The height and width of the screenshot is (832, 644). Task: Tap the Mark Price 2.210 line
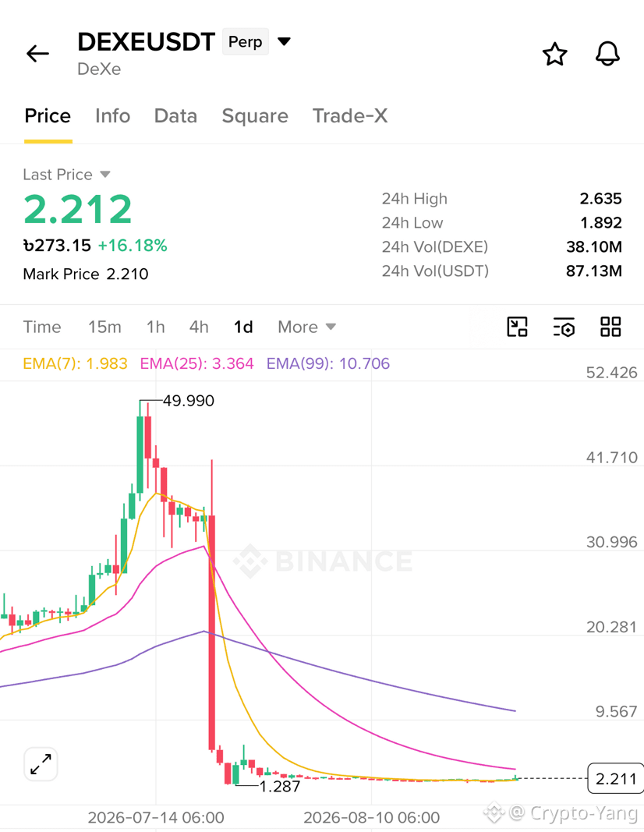[x=86, y=274]
